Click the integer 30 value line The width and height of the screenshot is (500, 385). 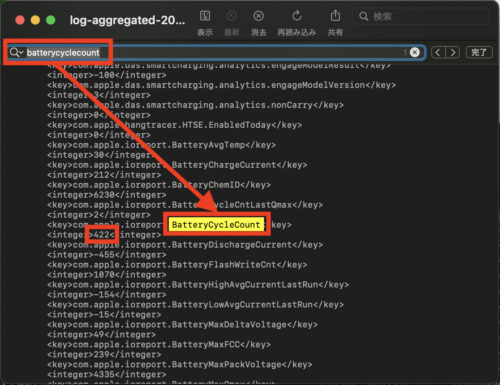click(x=102, y=155)
